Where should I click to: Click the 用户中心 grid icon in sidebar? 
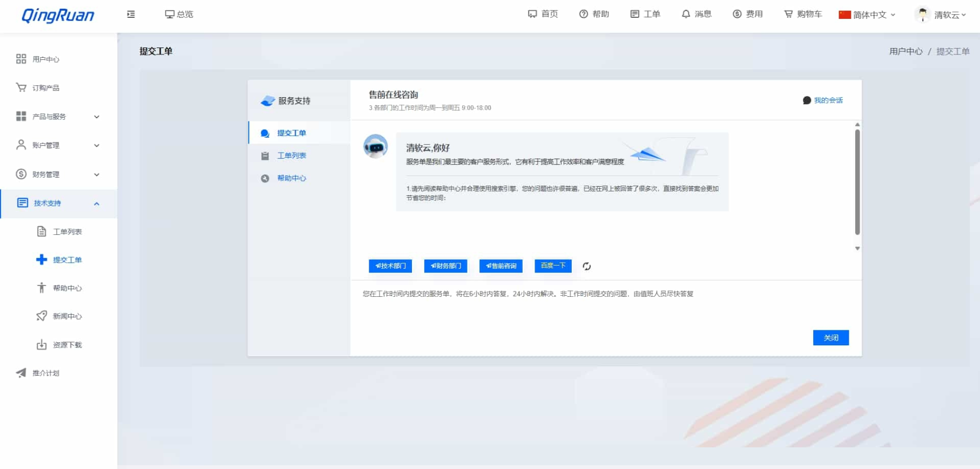(21, 59)
